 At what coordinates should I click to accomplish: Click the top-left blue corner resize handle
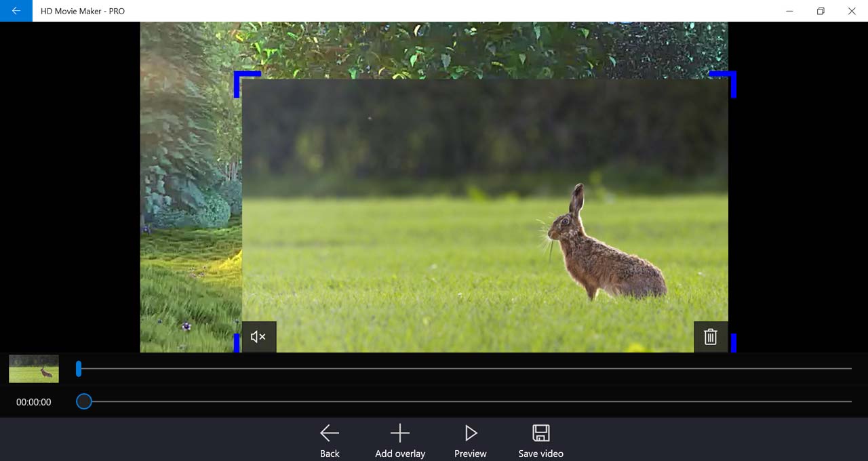tap(240, 77)
